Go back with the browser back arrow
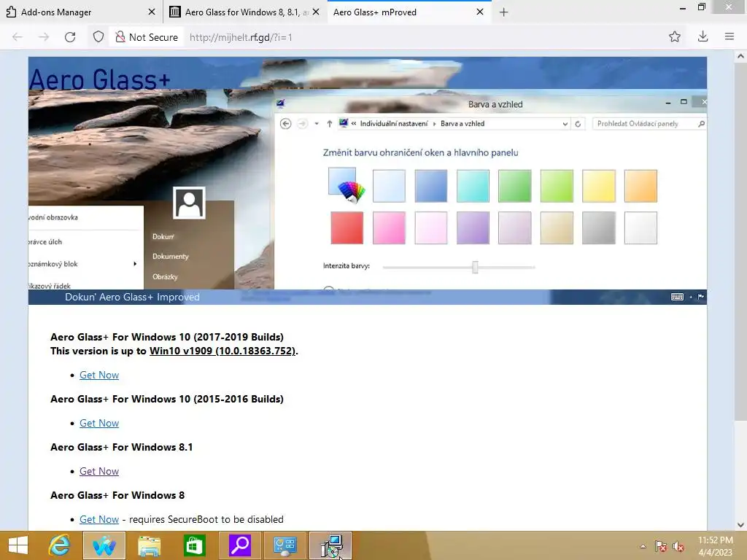The height and width of the screenshot is (560, 747). [18, 37]
